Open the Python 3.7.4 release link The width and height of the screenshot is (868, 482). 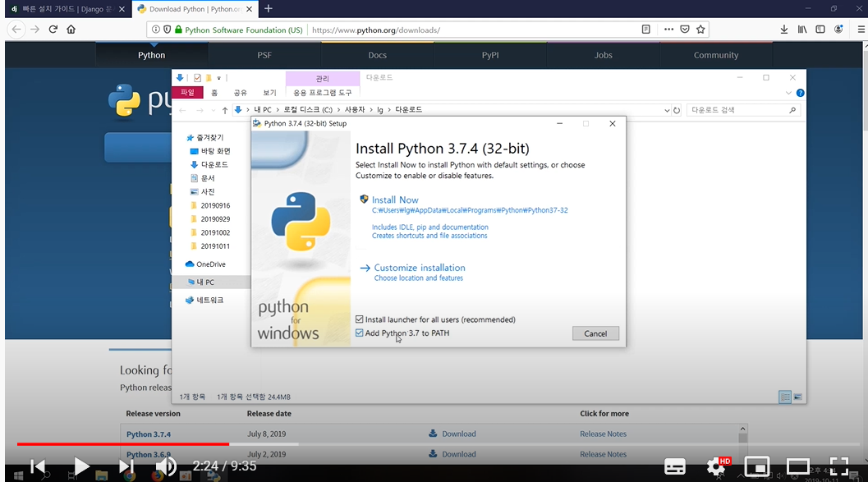coord(149,434)
